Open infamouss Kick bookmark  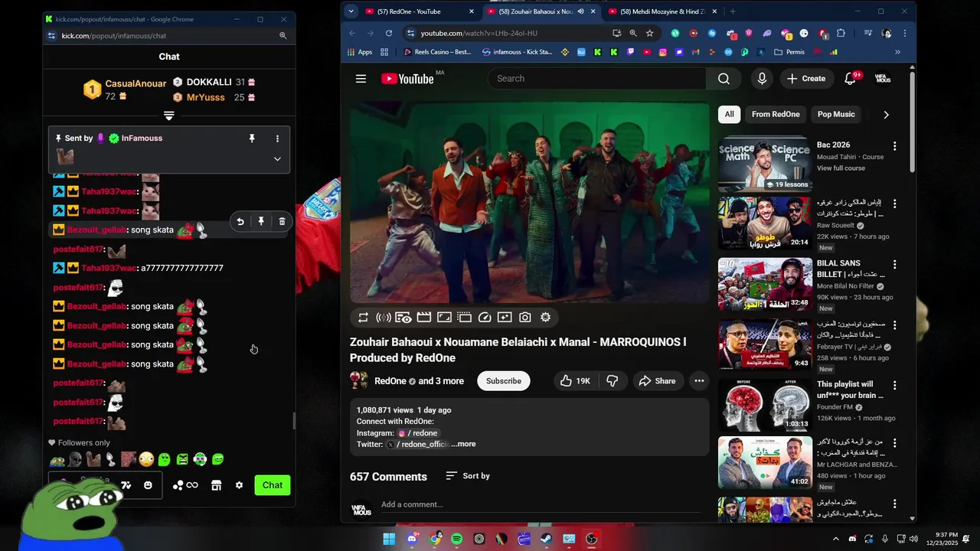[x=517, y=52]
